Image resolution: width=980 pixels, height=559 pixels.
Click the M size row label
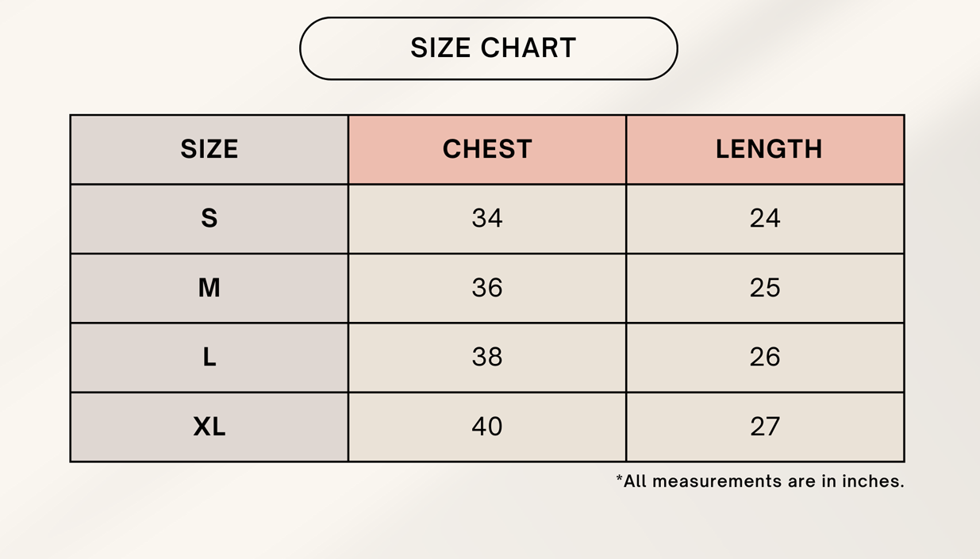click(x=209, y=288)
